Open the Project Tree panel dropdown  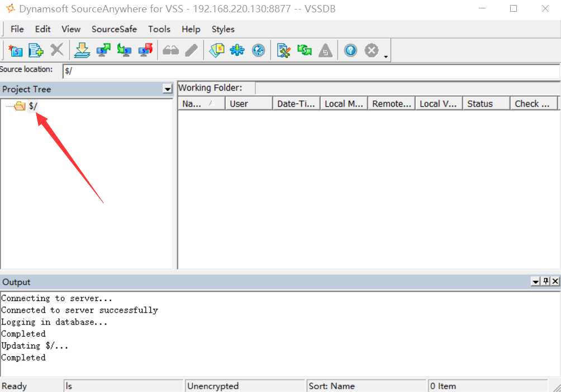pyautogui.click(x=168, y=89)
